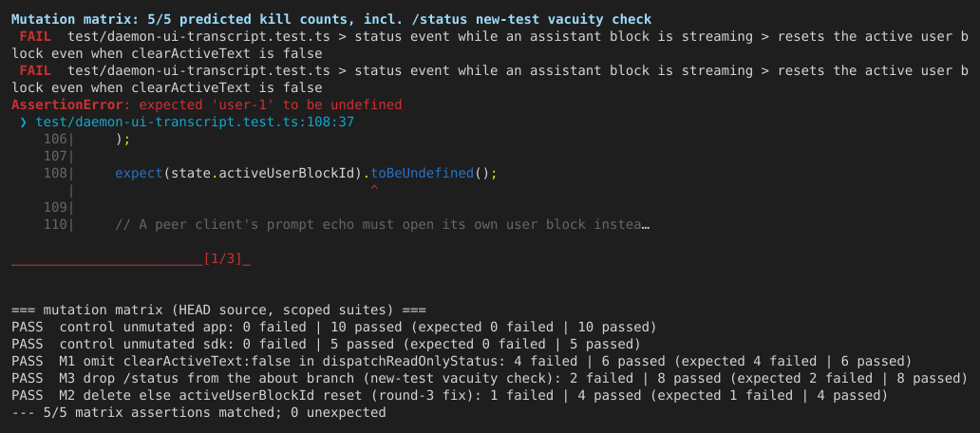This screenshot has width=980, height=433.
Task: Select the AssertionError message text
Action: coord(206,104)
